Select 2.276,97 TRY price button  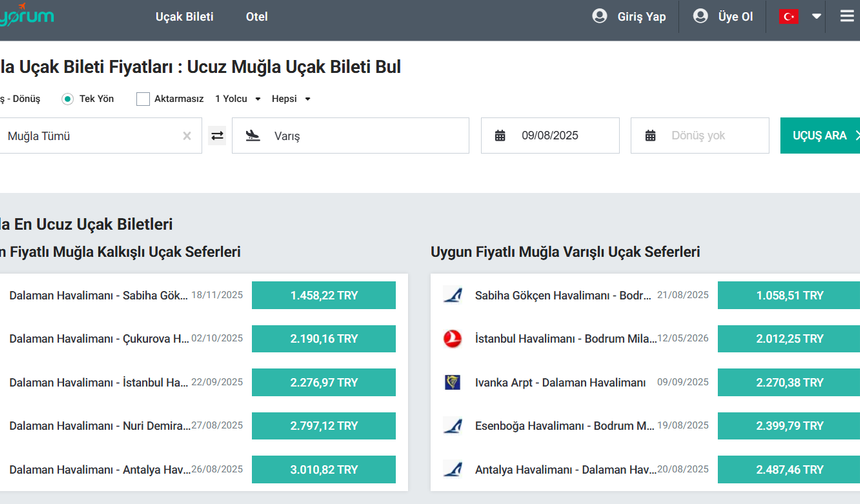(324, 382)
